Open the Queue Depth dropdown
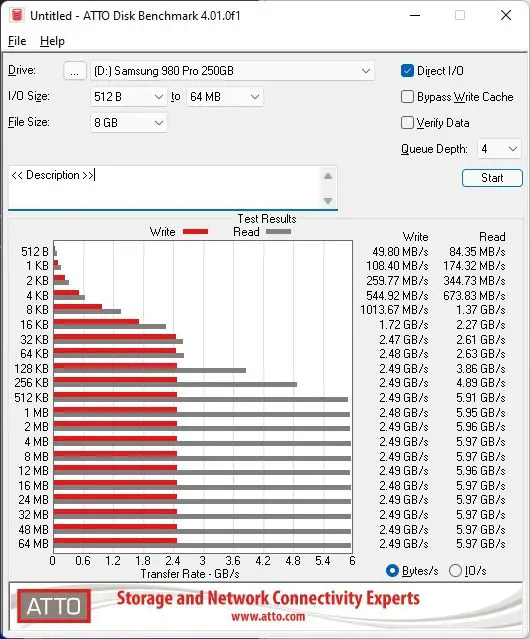530x639 pixels. (x=499, y=149)
